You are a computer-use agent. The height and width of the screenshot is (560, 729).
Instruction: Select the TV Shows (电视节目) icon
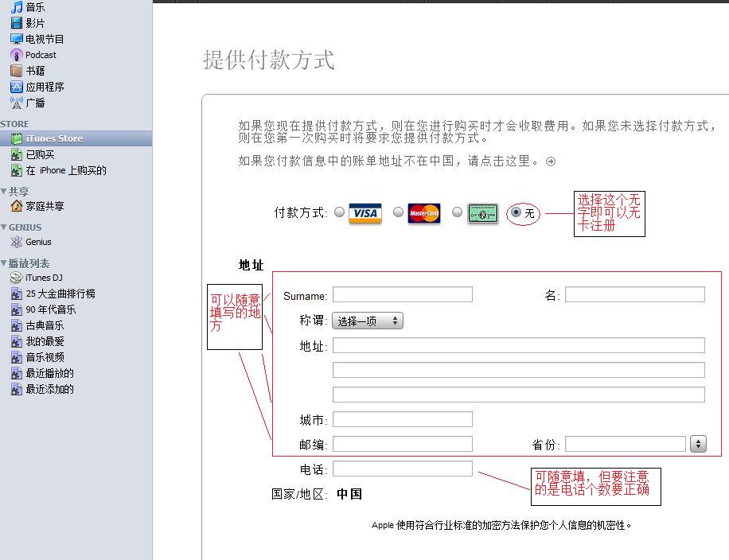(16, 39)
